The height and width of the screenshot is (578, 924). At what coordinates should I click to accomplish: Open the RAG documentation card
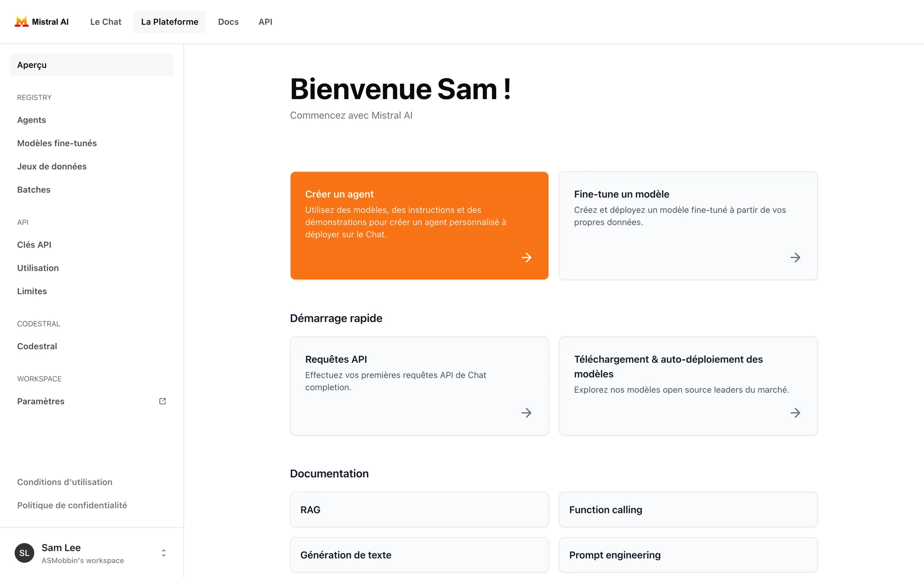click(x=419, y=510)
